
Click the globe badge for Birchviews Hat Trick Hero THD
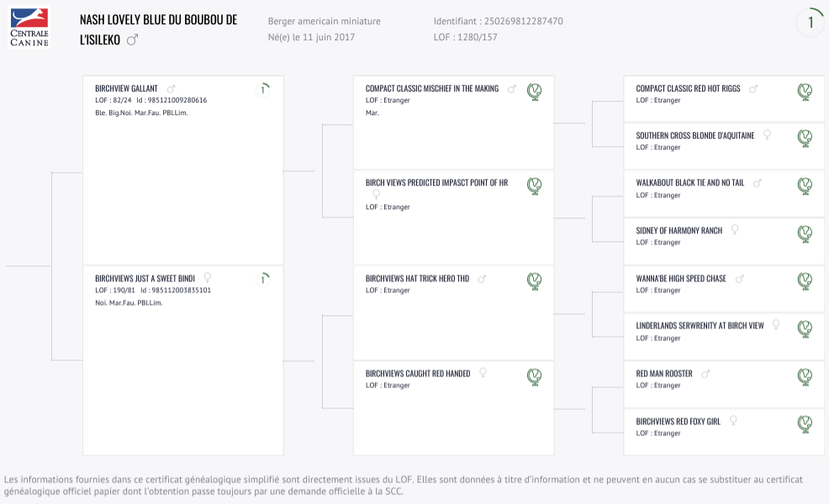[535, 281]
